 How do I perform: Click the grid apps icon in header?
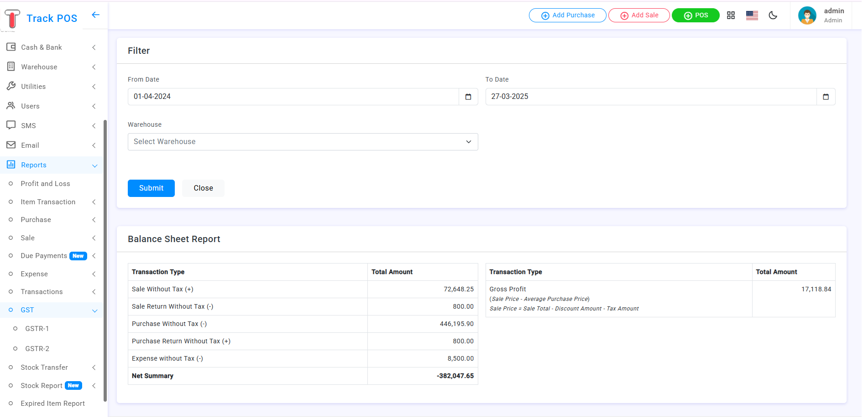(x=731, y=16)
